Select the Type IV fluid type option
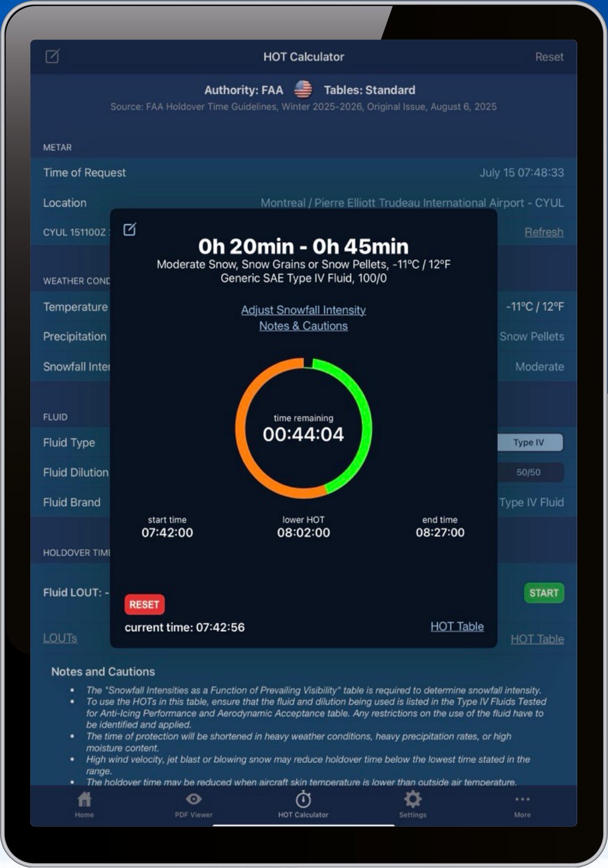608x868 pixels. tap(530, 442)
